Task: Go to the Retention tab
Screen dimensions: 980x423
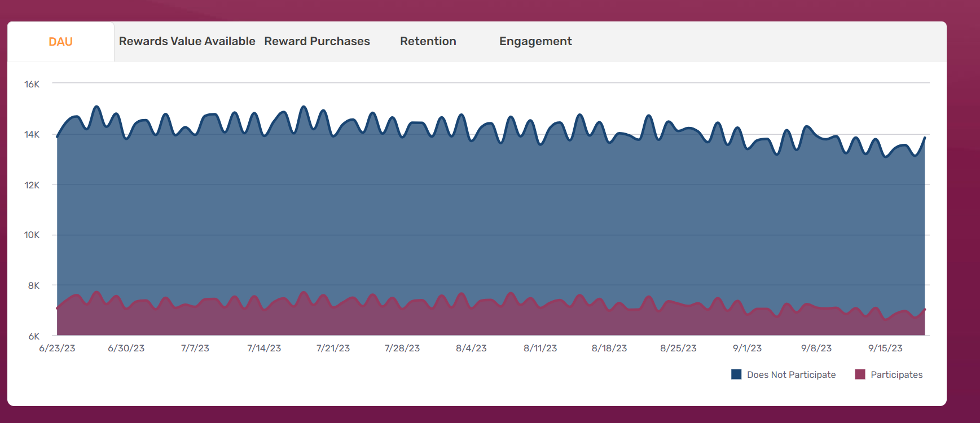Action: coord(428,41)
